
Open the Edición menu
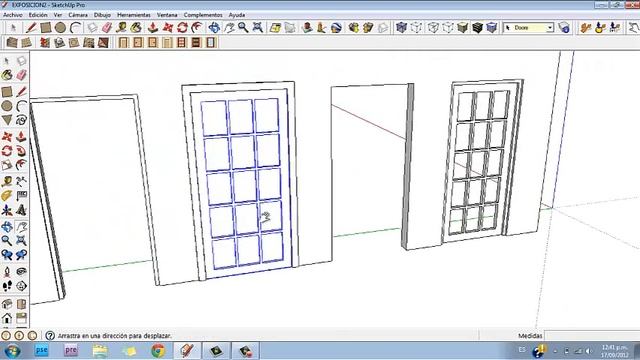coord(38,15)
